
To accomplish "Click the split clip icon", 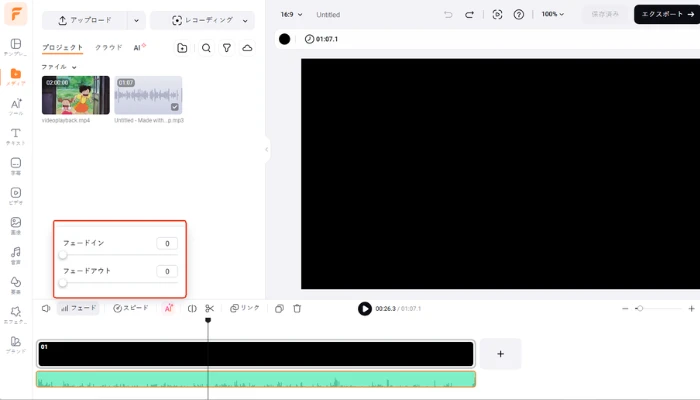I will [x=192, y=308].
